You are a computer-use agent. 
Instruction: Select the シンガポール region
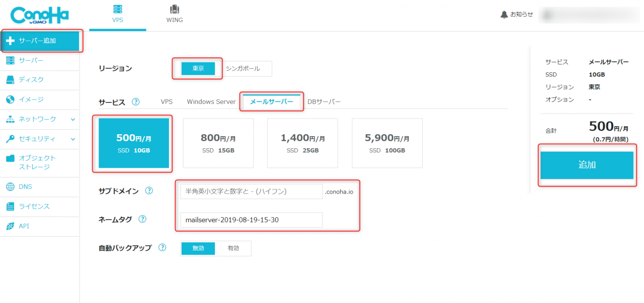[x=243, y=69]
